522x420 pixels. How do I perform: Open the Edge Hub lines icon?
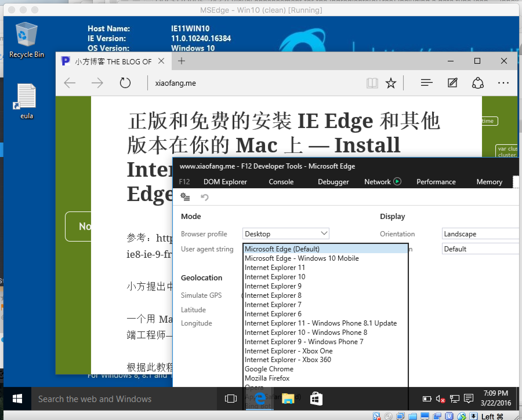coord(427,83)
